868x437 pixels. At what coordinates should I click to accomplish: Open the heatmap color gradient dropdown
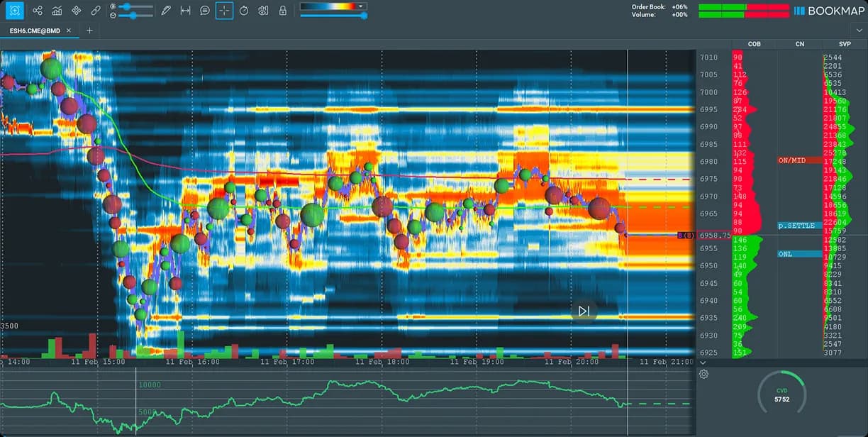coord(362,6)
